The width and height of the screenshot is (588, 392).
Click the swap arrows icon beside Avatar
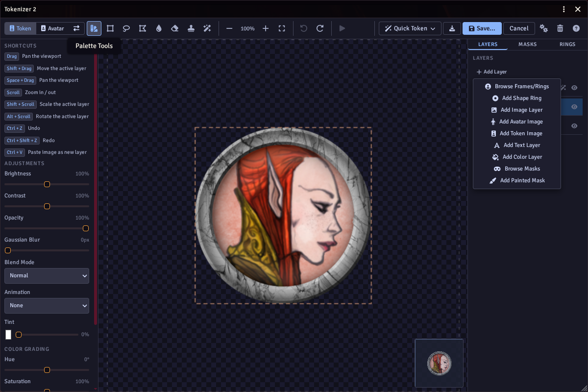tap(76, 28)
